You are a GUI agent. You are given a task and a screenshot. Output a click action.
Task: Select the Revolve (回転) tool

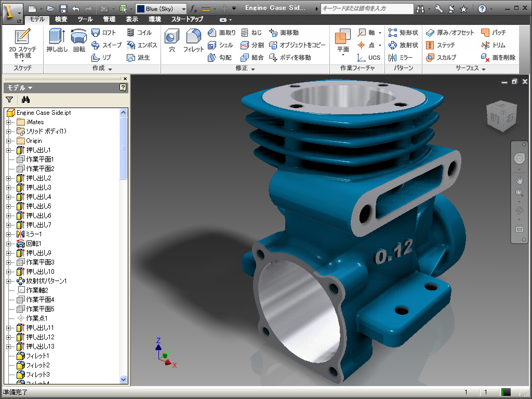pos(79,42)
